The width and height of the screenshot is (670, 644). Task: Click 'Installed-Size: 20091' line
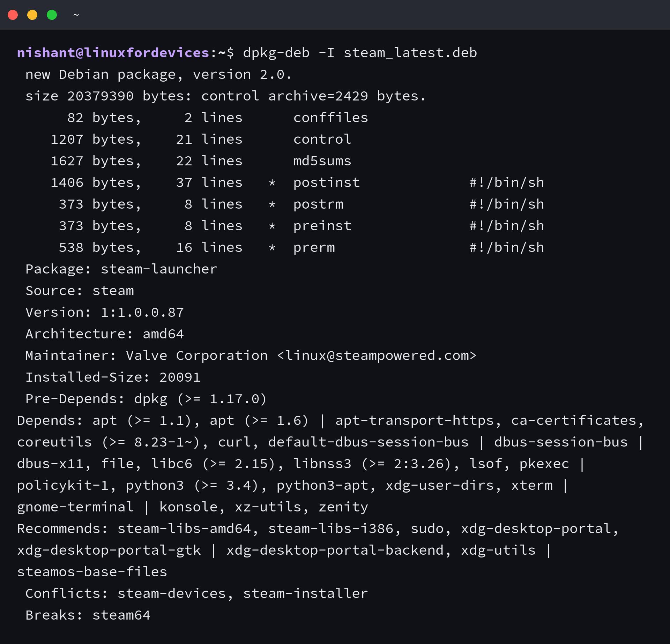coord(113,377)
